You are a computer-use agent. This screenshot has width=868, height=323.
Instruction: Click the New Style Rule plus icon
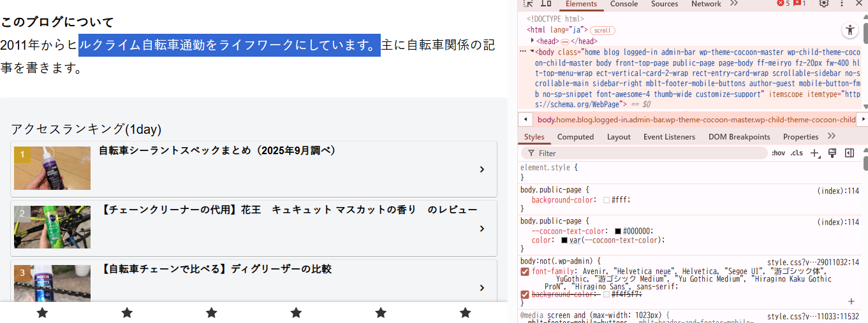click(x=814, y=153)
